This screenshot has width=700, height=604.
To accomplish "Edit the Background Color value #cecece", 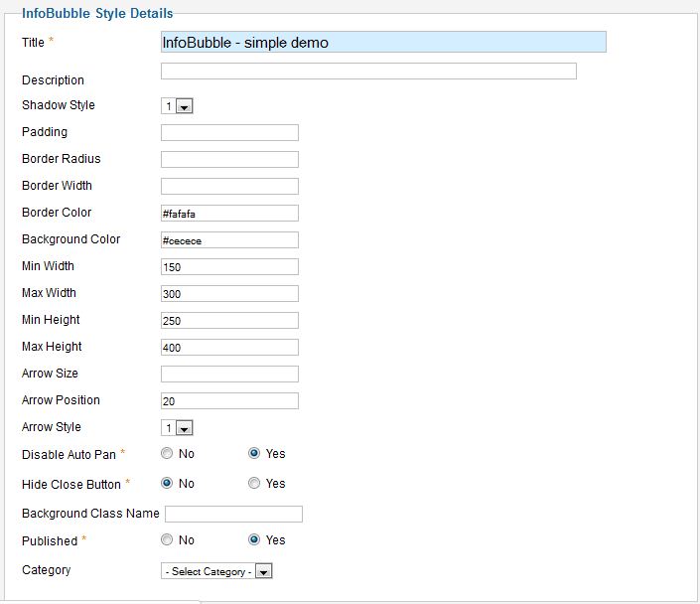I will tap(228, 239).
